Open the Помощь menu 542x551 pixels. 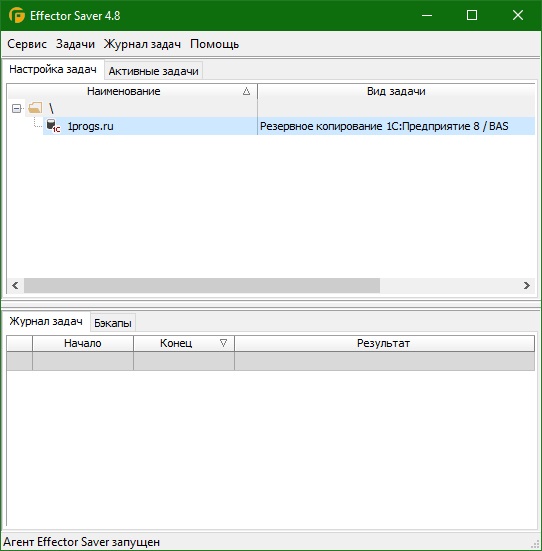coord(214,44)
